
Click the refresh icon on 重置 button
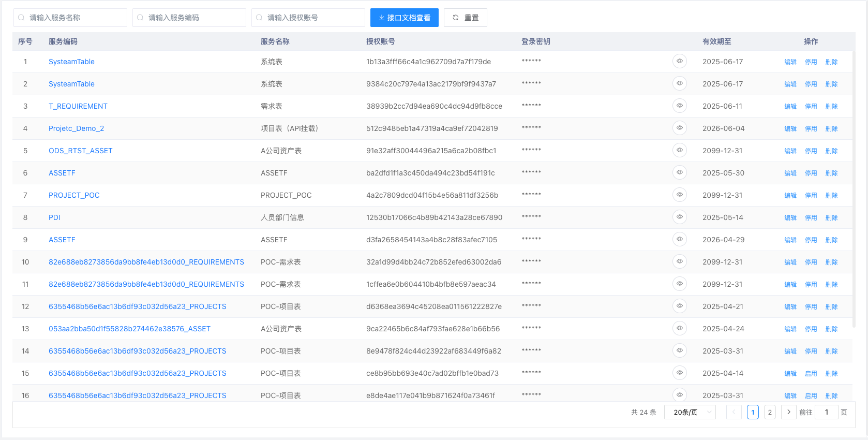click(456, 18)
